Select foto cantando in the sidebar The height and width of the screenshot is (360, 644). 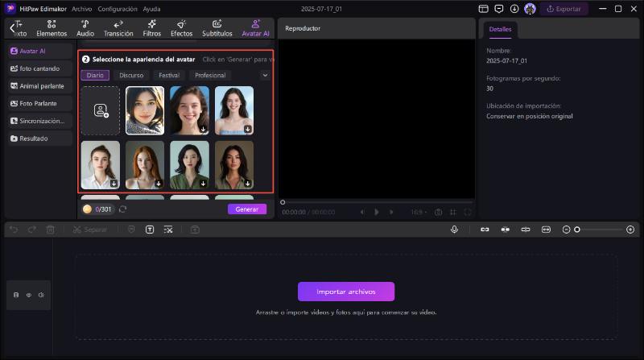(39, 68)
